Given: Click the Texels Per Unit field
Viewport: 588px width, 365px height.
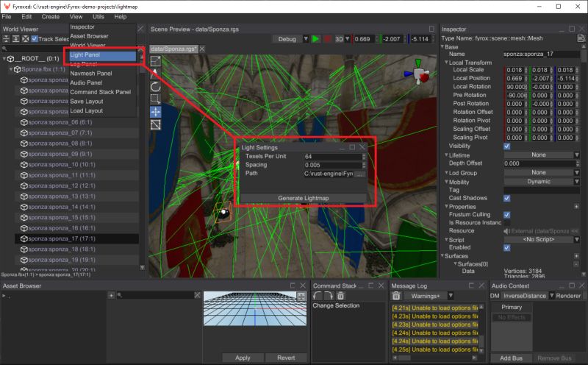Looking at the screenshot, I should click(x=333, y=156).
